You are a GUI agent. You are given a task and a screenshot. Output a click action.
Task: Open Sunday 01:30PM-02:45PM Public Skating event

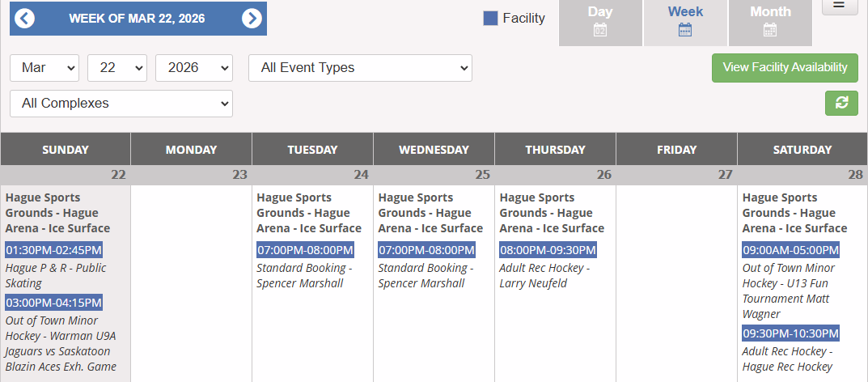(x=54, y=250)
